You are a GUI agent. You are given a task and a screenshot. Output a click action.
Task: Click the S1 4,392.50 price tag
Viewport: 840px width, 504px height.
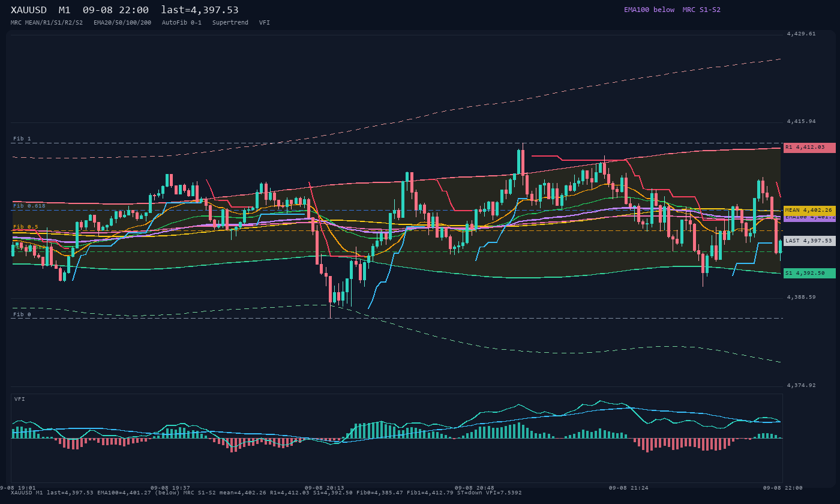[809, 273]
